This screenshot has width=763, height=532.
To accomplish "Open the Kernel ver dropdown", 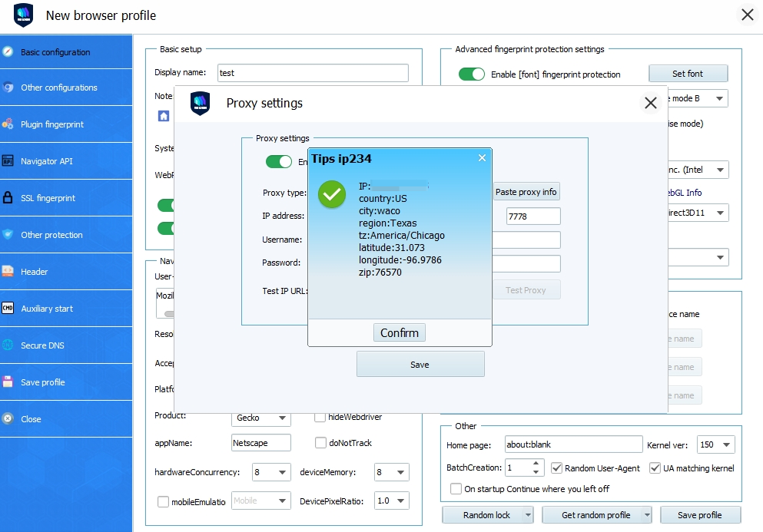I will [x=716, y=444].
